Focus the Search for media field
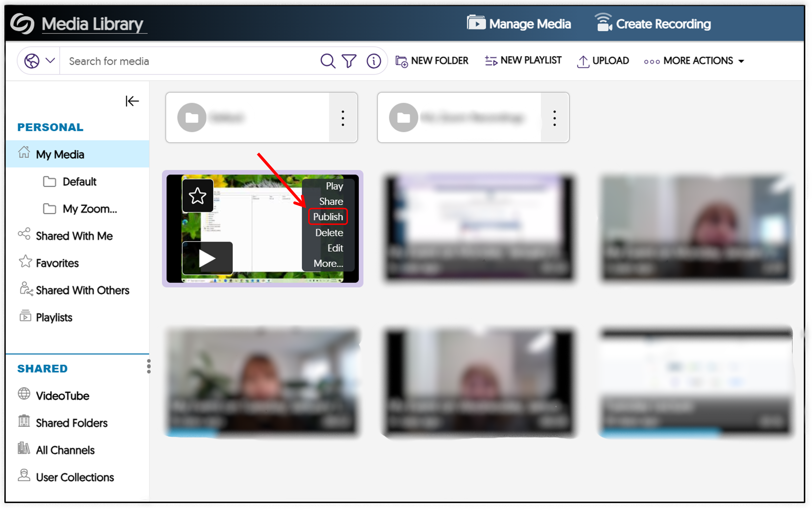The image size is (812, 510). (189, 61)
